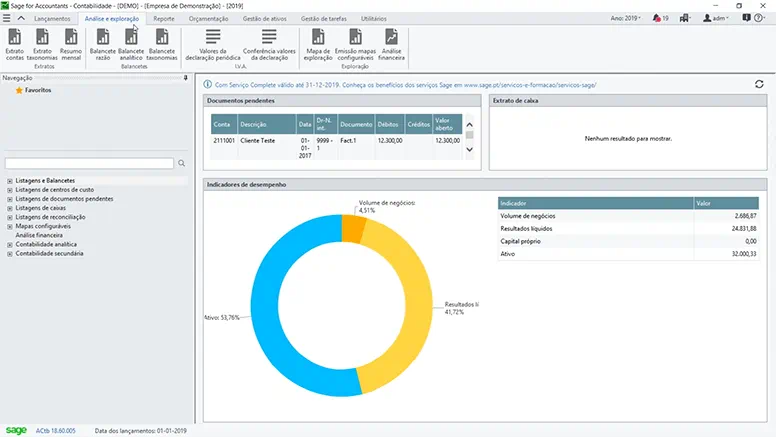Switch to the Gestão de ativos tab
The image size is (776, 437).
tap(265, 18)
